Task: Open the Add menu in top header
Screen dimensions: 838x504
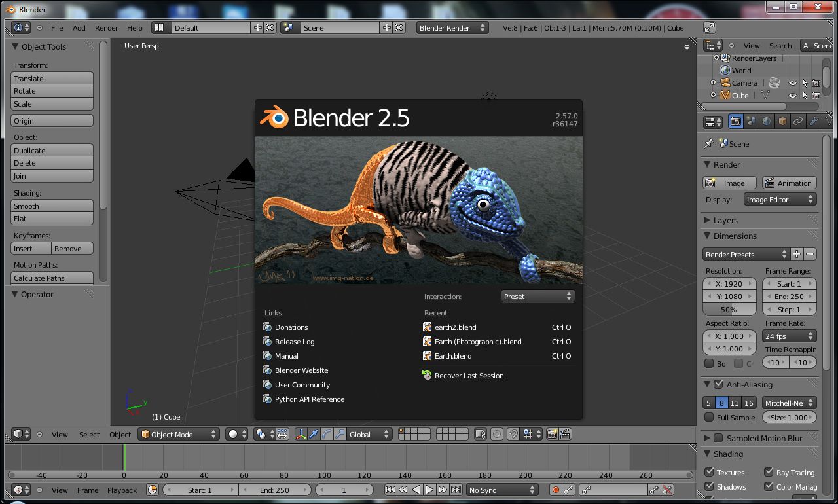Action: coord(79,28)
